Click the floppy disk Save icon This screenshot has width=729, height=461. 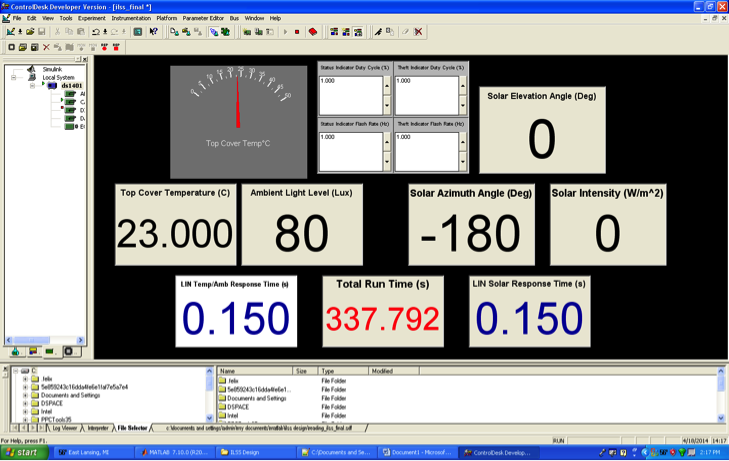(x=41, y=32)
